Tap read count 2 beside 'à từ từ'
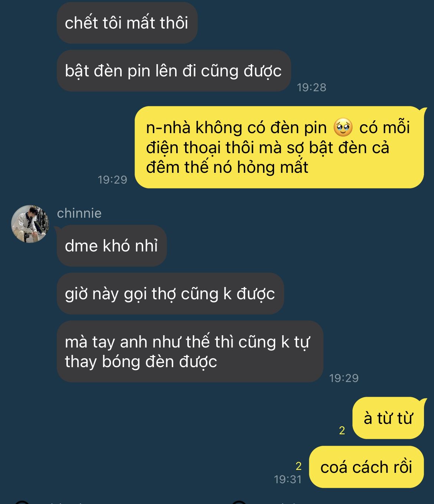The width and height of the screenshot is (434, 504). point(342,431)
